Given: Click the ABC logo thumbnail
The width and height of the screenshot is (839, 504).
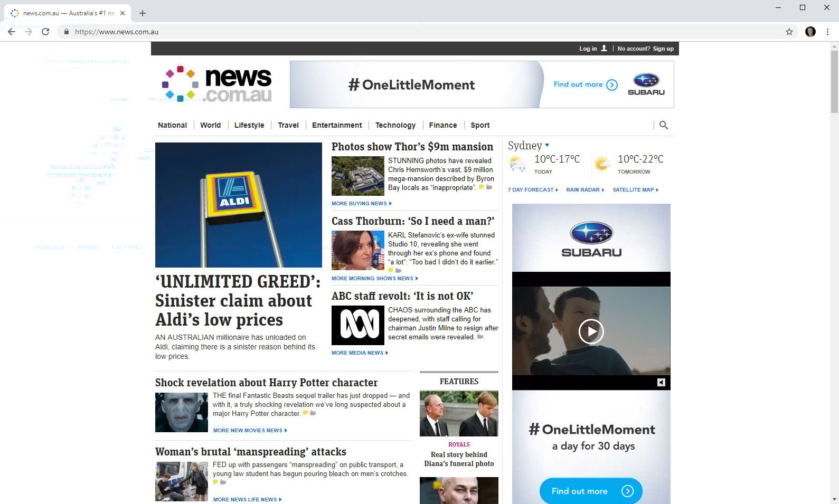Looking at the screenshot, I should click(x=358, y=325).
